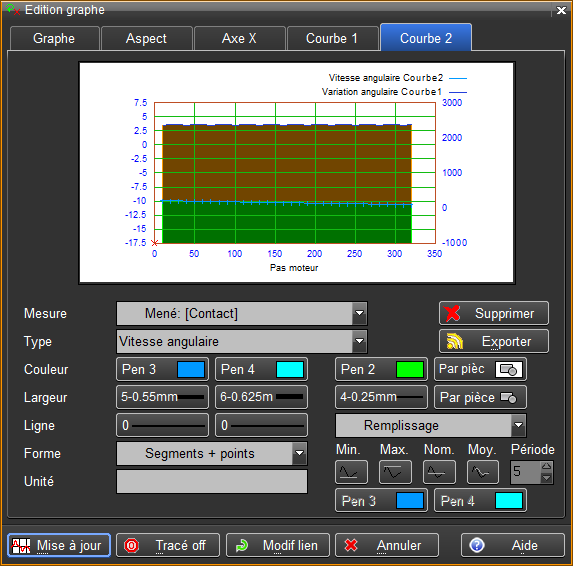This screenshot has height=566, width=573.
Task: Increase the Période value with up arrow
Action: pos(546,466)
